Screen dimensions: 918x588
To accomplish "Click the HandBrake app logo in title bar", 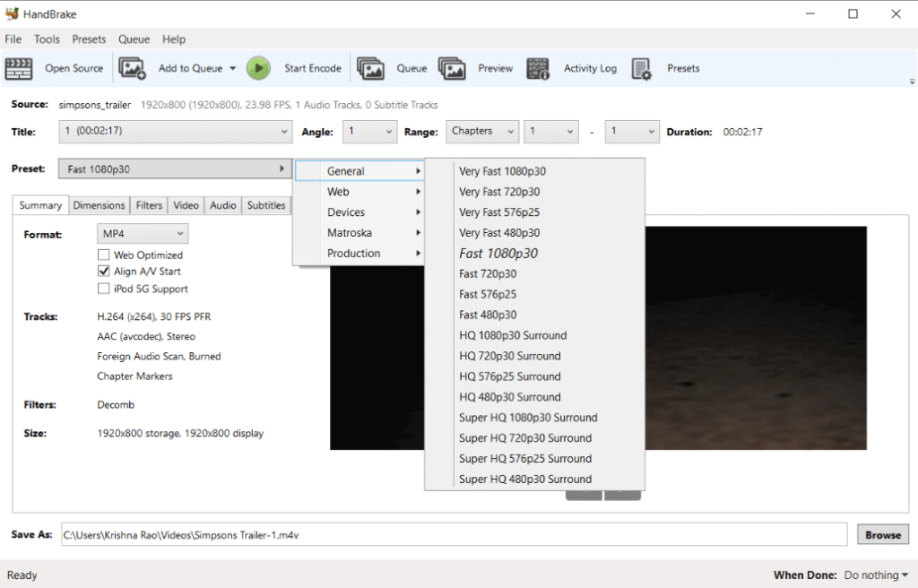I will coord(12,13).
